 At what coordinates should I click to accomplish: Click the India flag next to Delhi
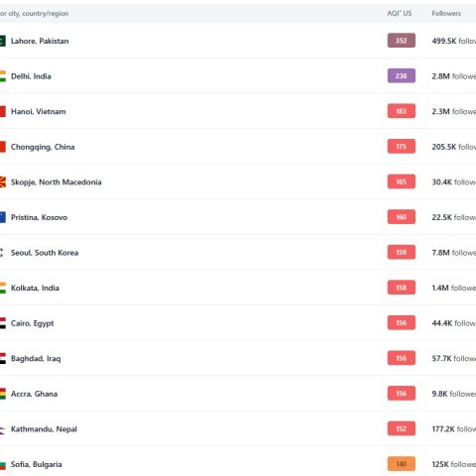click(x=3, y=76)
